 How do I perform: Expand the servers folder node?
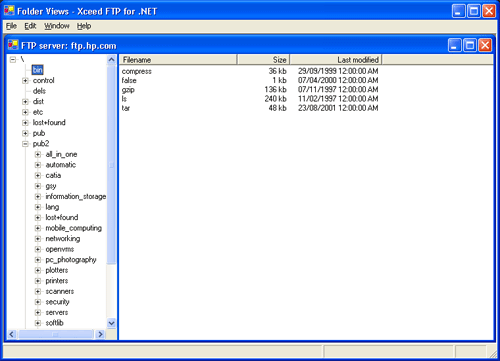(x=38, y=313)
